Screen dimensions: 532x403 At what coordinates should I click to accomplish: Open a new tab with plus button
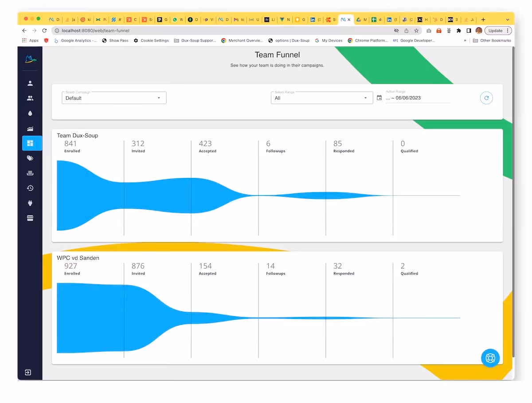(x=483, y=19)
